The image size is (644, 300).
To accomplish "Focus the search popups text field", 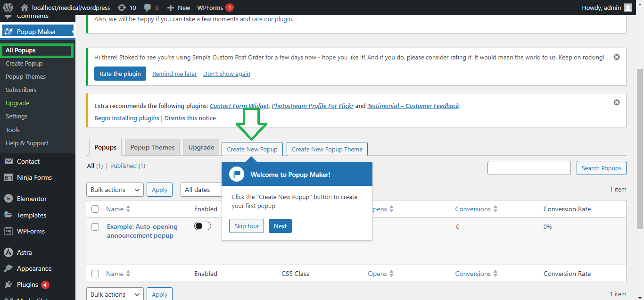I will point(529,168).
